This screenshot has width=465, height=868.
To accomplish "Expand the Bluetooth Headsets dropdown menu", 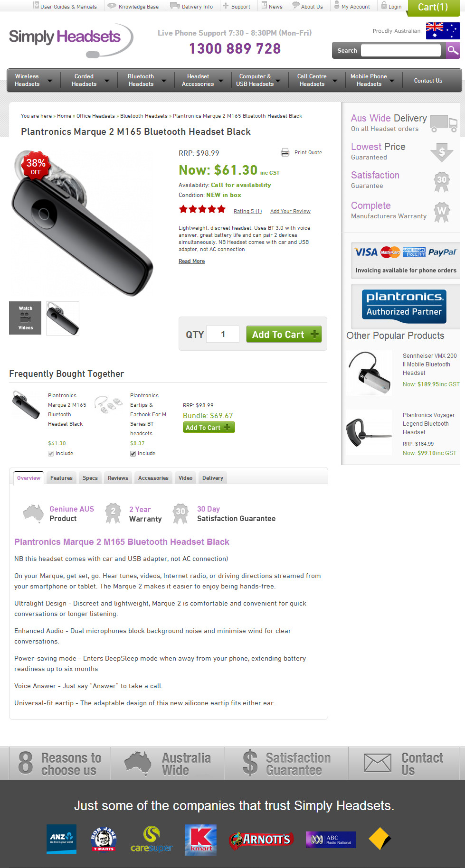I will coord(164,81).
